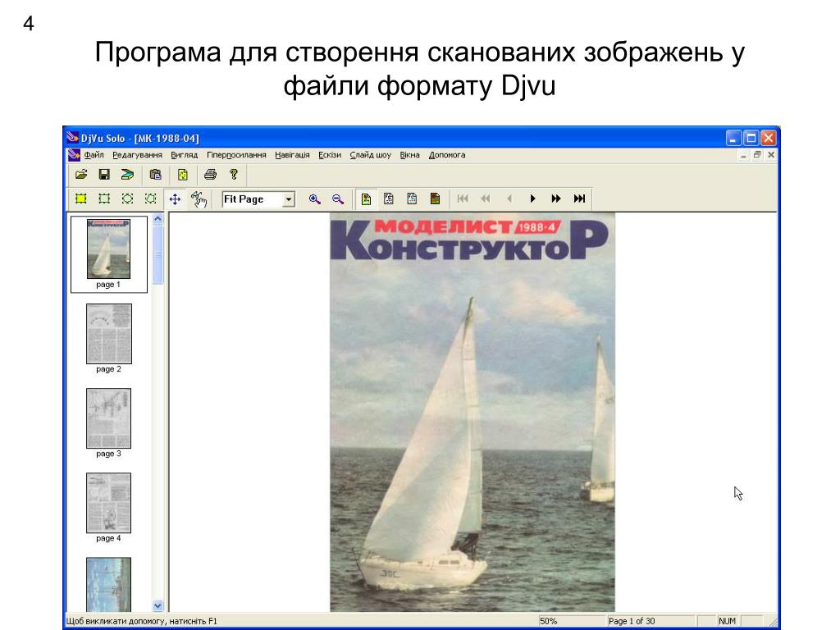Image resolution: width=840 pixels, height=630 pixels.
Task: Select the oval selection tool
Action: pos(127,199)
